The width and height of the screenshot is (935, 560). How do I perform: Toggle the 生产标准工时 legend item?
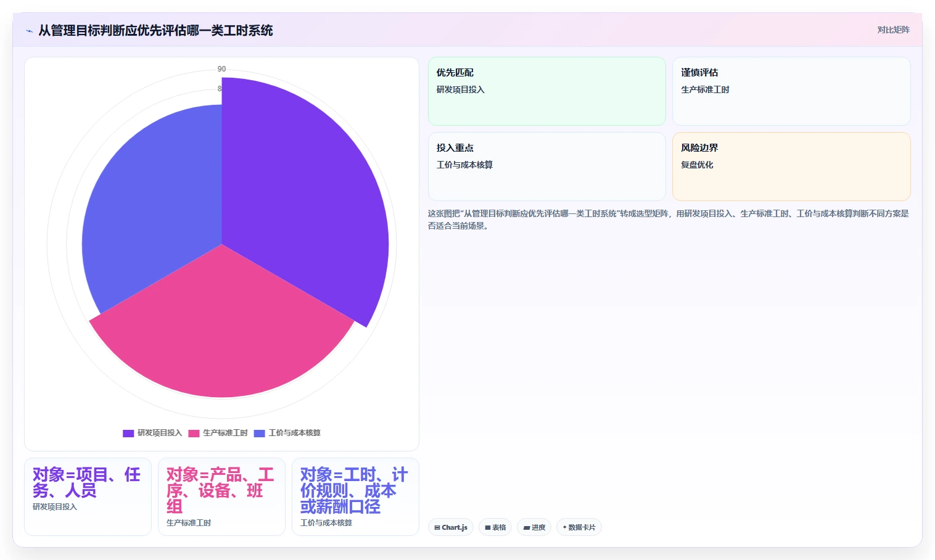218,433
